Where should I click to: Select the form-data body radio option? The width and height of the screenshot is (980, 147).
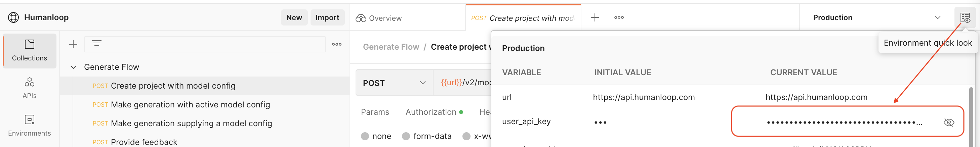[x=406, y=136]
